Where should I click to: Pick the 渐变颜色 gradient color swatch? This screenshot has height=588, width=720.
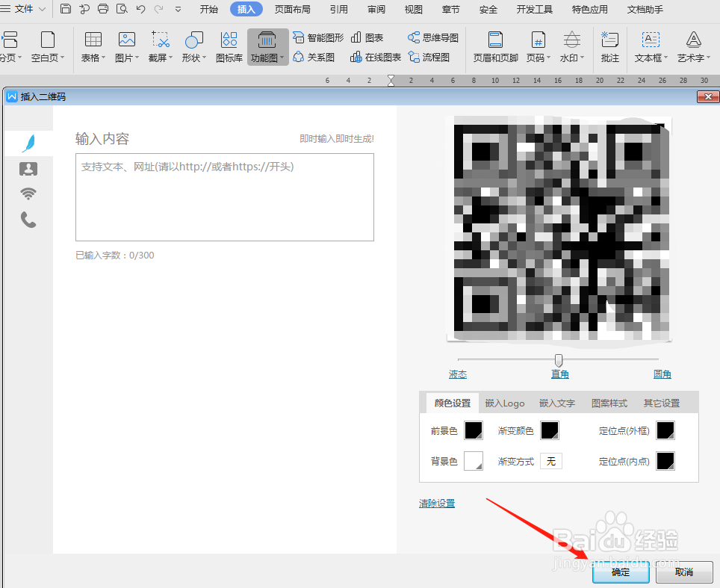pyautogui.click(x=550, y=430)
